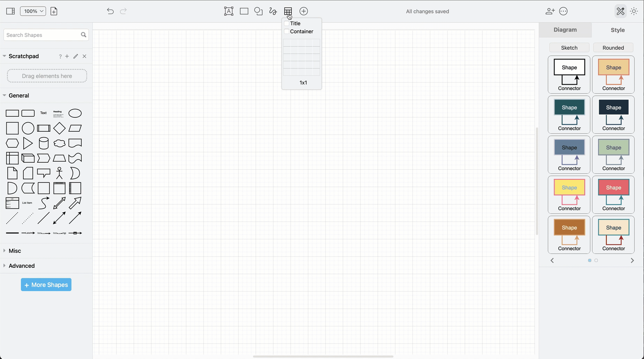
Task: Select the Text insertion tool
Action: tap(229, 11)
